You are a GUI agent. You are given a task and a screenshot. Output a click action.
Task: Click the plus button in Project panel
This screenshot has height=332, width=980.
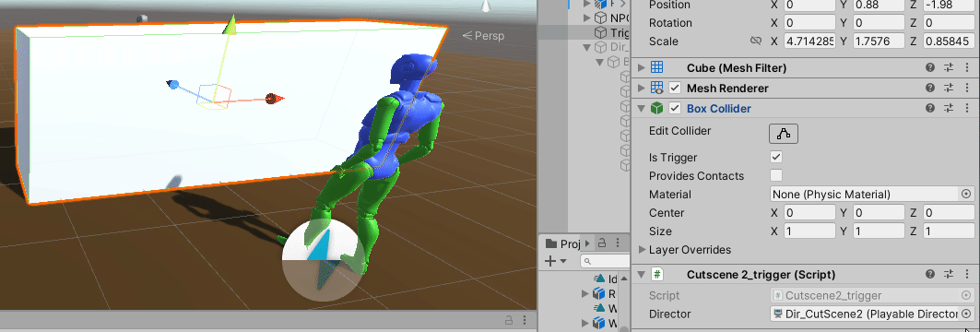(x=550, y=261)
